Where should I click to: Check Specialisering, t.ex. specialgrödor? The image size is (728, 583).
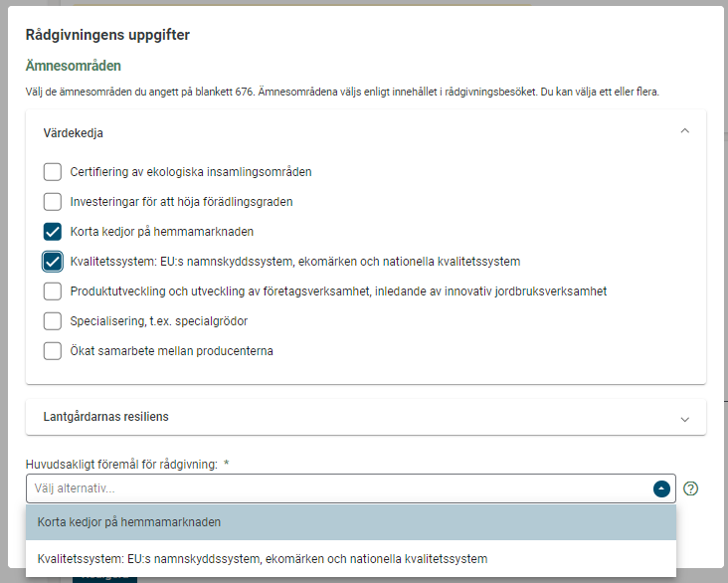pyautogui.click(x=53, y=320)
